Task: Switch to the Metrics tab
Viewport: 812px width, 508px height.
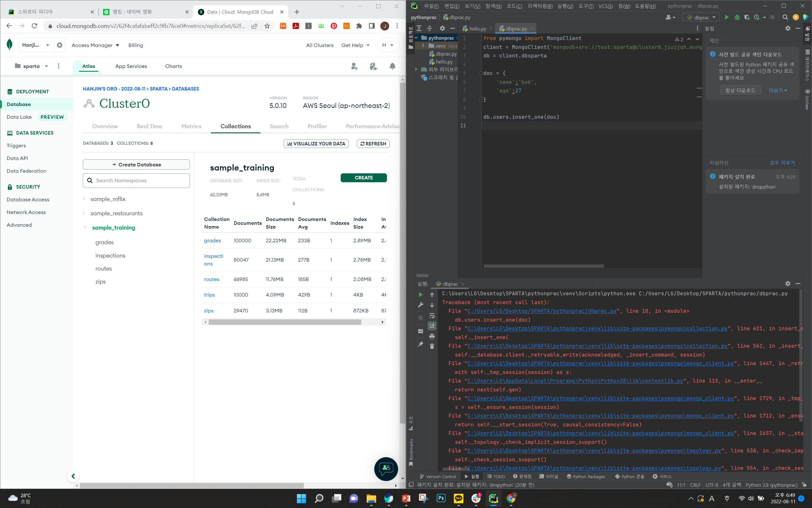Action: coord(191,126)
